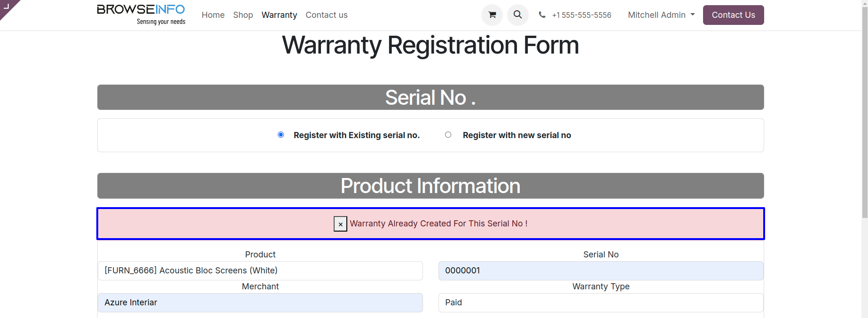Click the Serial No input field
868x318 pixels.
[601, 271]
